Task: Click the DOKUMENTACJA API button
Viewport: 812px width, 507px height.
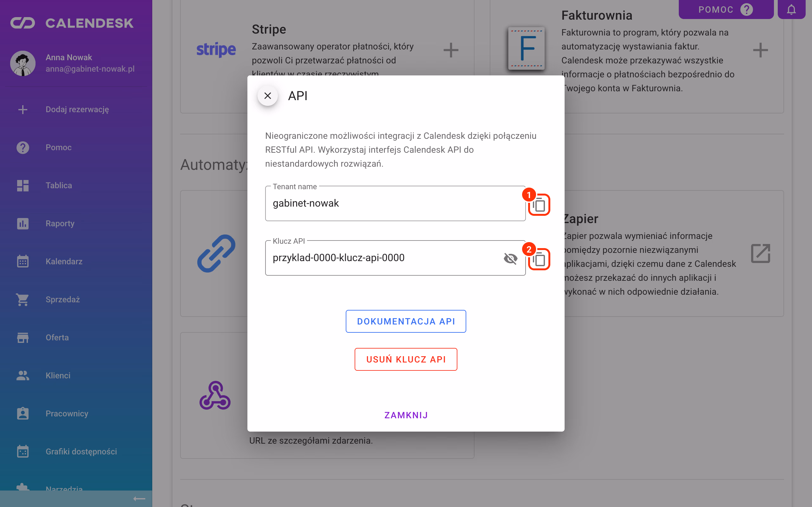Action: tap(406, 321)
